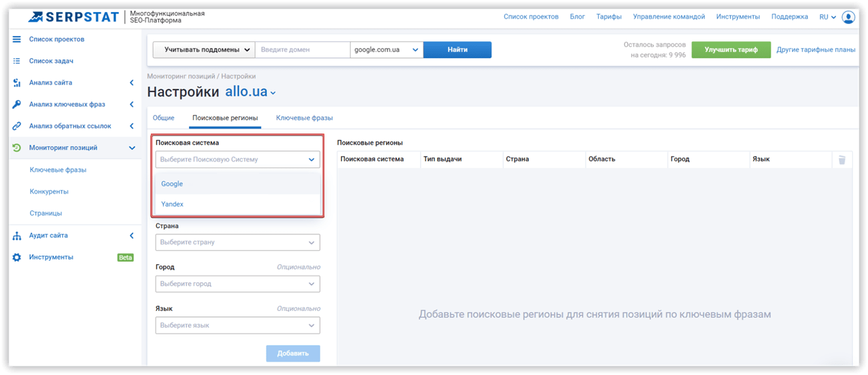Click the blue Найти button
The width and height of the screenshot is (868, 375).
457,49
